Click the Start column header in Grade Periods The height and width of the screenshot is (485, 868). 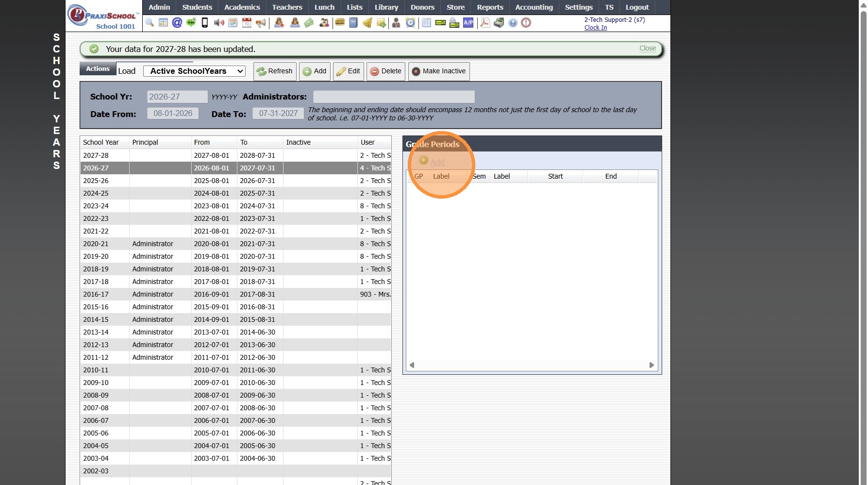point(555,176)
